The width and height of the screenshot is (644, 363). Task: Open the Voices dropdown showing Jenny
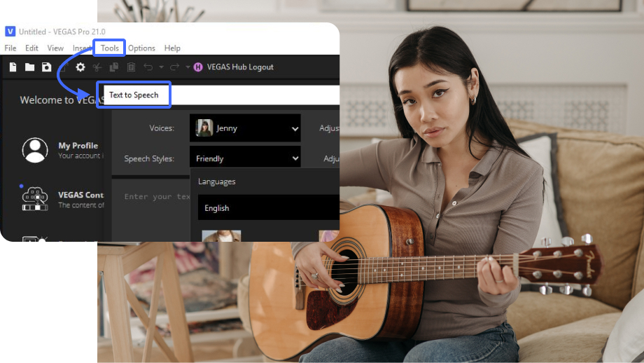(245, 128)
